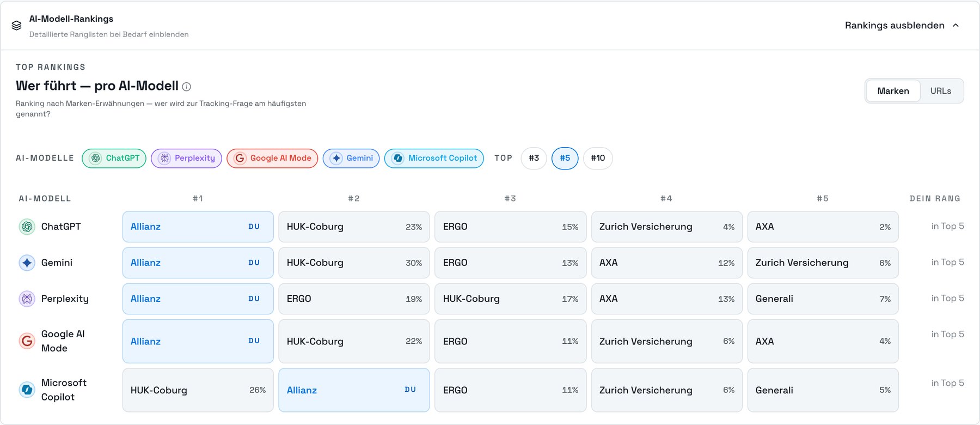
Task: Click ERGO 11% in the Microsoft Copilot row
Action: click(511, 390)
